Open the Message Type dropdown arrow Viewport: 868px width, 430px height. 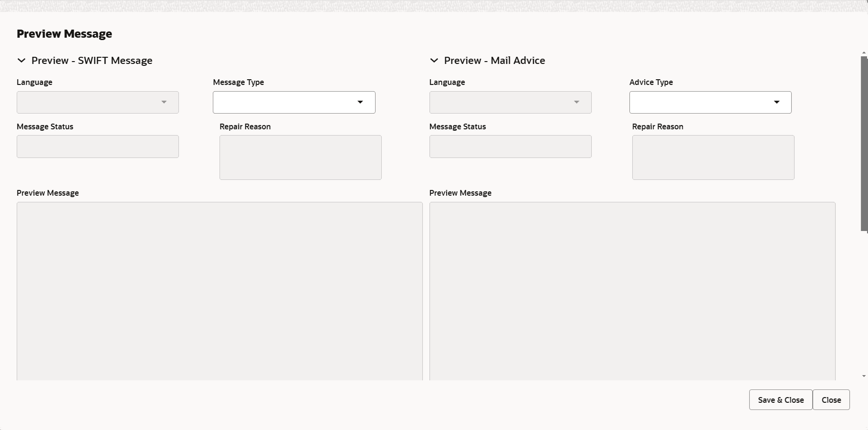[360, 102]
